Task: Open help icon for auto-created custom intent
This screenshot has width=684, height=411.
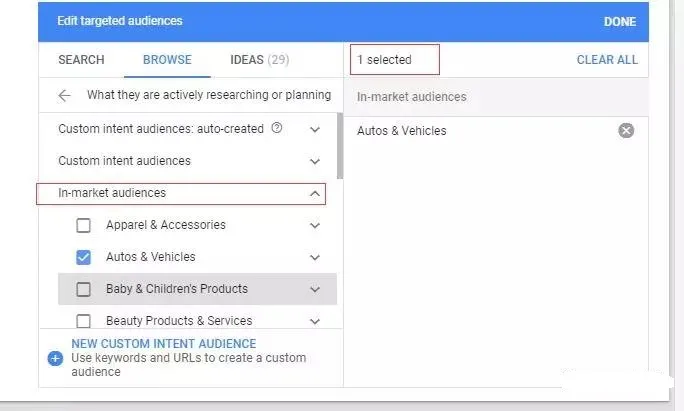Action: pos(277,128)
